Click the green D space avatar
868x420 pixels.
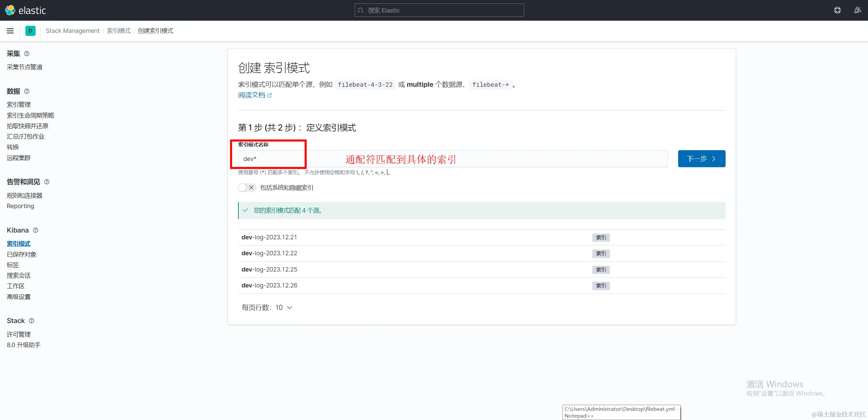[30, 31]
